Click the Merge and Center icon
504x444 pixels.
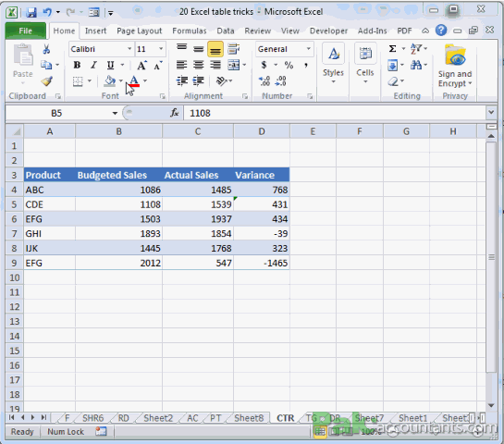pyautogui.click(x=234, y=66)
